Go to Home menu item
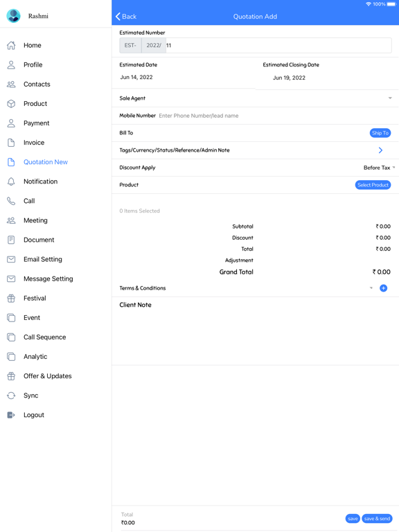The width and height of the screenshot is (399, 532). pyautogui.click(x=33, y=45)
